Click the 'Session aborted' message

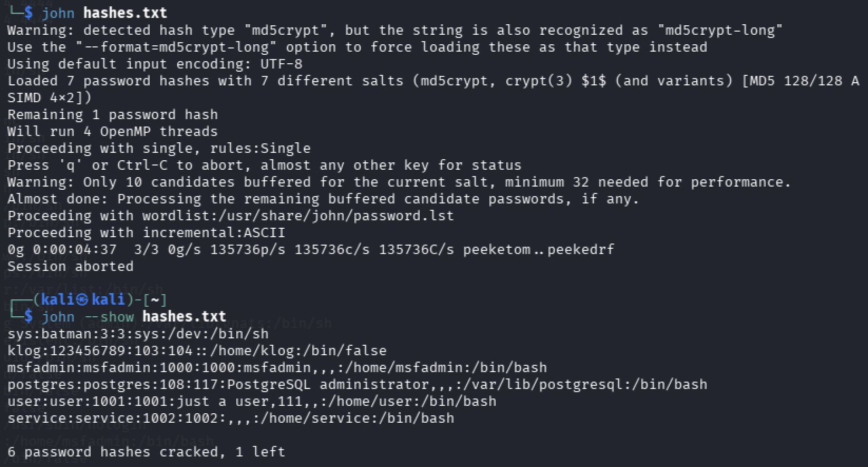[71, 266]
